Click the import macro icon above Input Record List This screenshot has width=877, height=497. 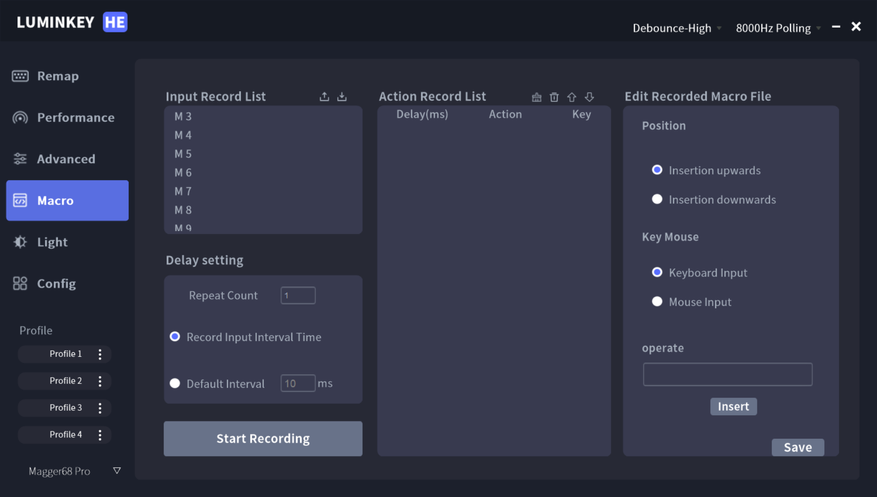tap(342, 97)
